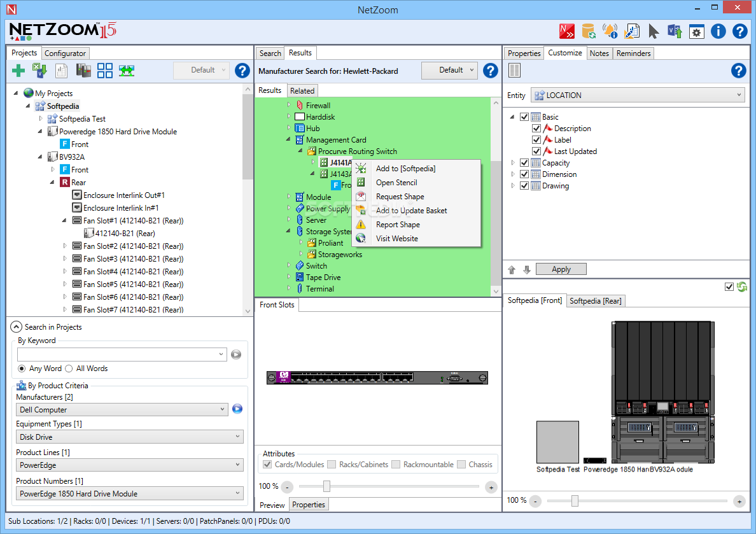The image size is (756, 534).
Task: Run the keyword search play button
Action: [x=235, y=355]
